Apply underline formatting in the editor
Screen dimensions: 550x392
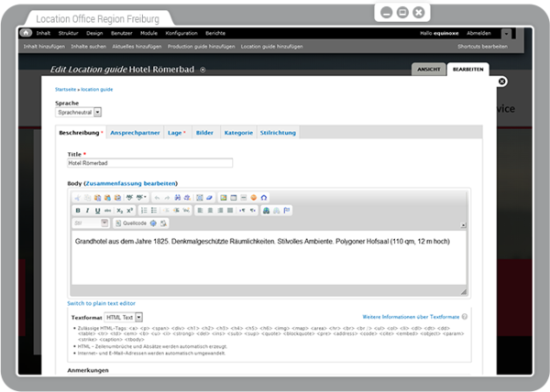point(97,210)
